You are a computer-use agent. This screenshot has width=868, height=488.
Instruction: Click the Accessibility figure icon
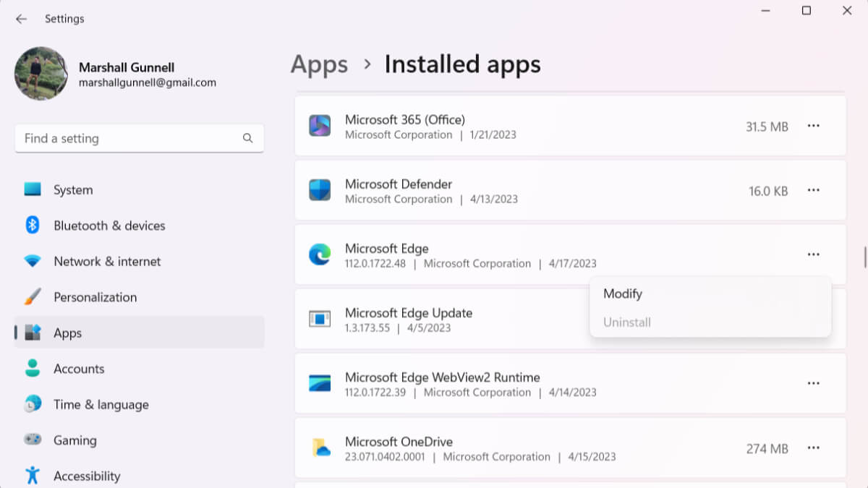click(x=33, y=475)
